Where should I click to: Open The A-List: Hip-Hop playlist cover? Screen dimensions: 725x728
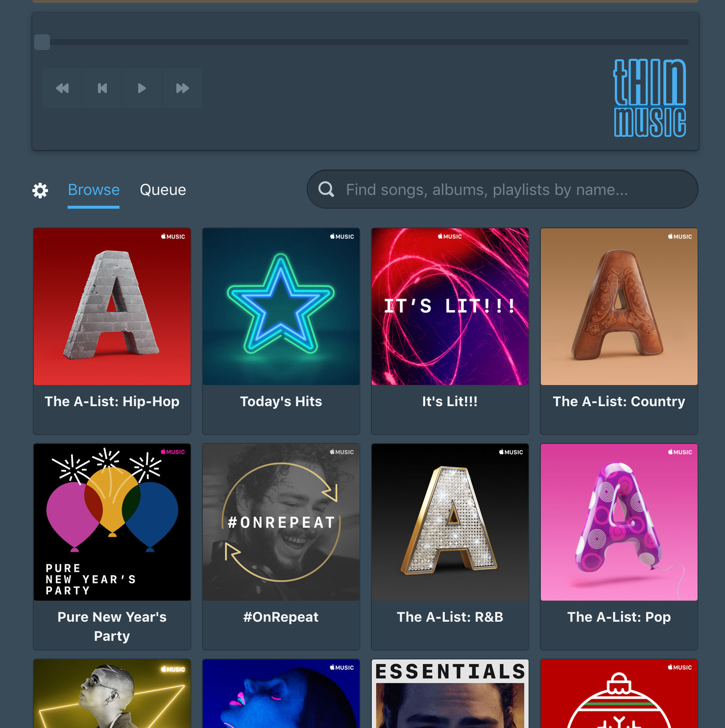[112, 307]
